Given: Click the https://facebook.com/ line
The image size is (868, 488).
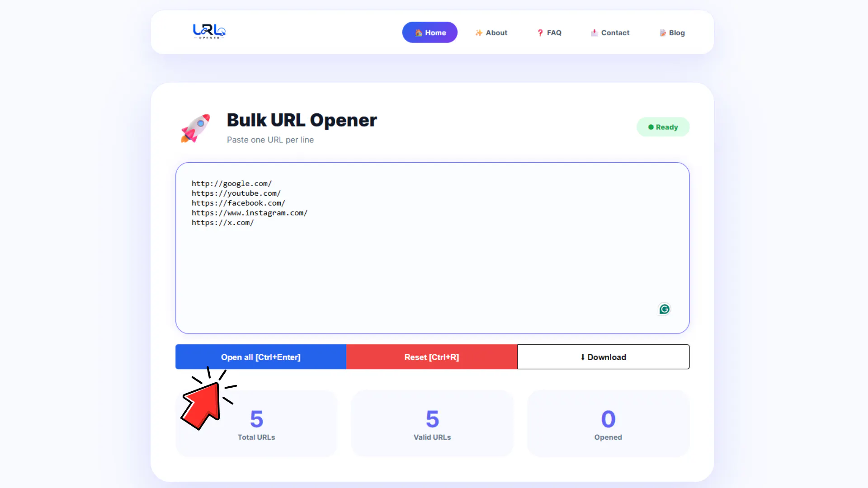Looking at the screenshot, I should 238,203.
